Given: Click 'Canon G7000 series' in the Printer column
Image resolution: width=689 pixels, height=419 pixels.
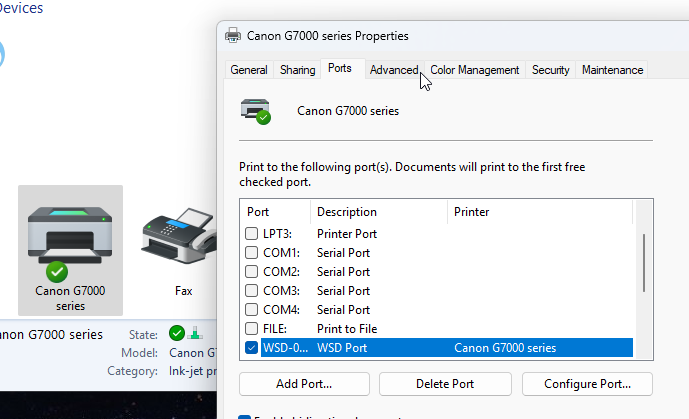Looking at the screenshot, I should click(505, 348).
